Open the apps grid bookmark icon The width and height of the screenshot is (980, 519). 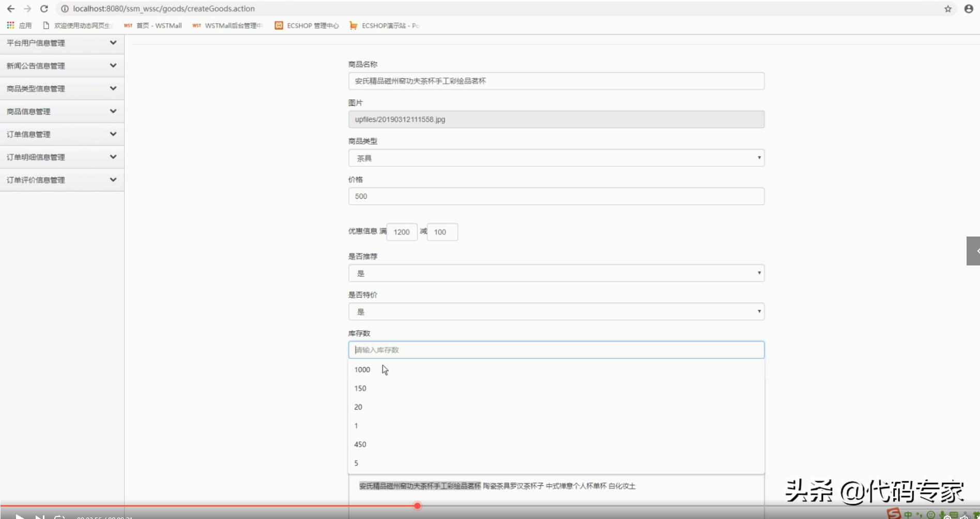coord(19,25)
